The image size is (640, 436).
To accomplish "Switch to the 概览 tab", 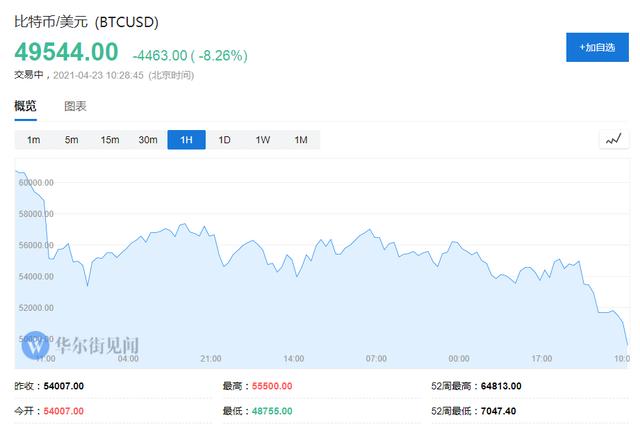I will point(25,106).
